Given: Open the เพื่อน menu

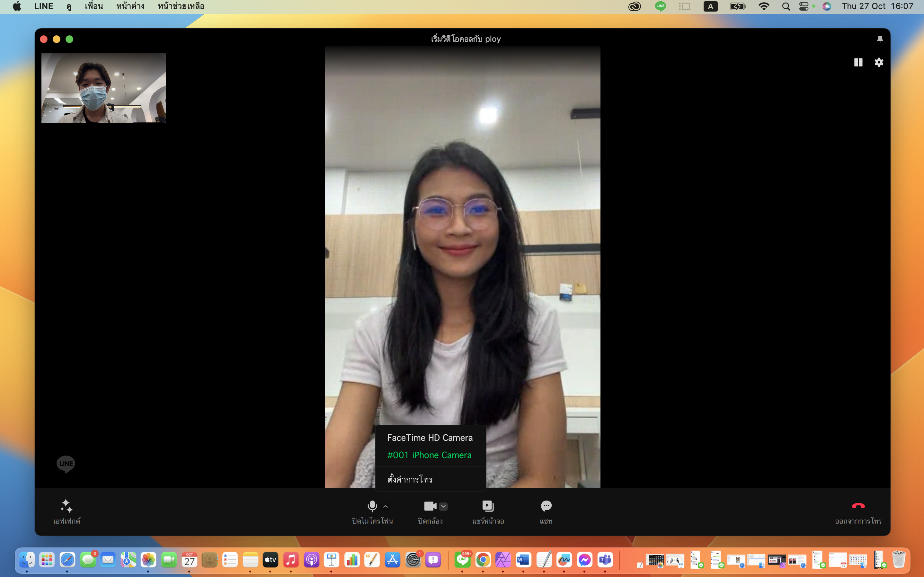Looking at the screenshot, I should (93, 6).
